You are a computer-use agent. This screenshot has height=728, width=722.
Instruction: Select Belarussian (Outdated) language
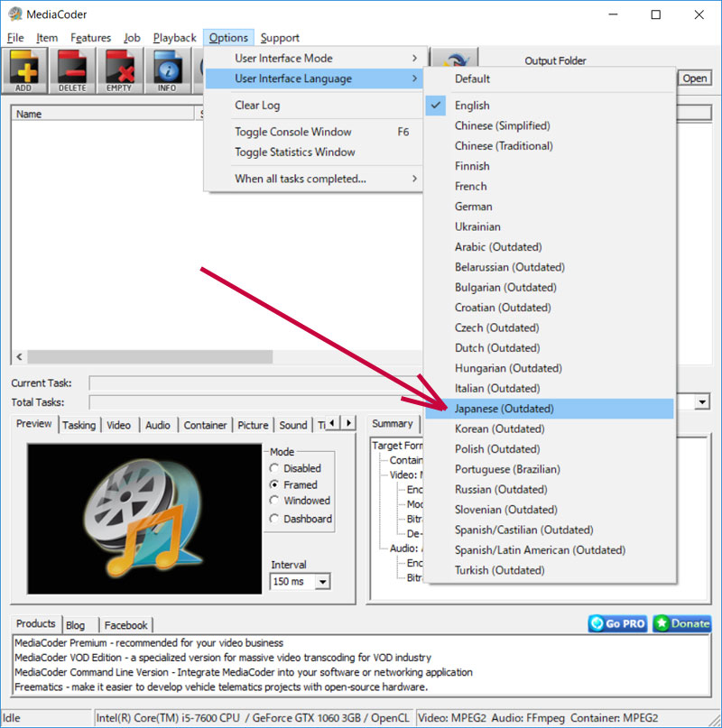click(549, 267)
